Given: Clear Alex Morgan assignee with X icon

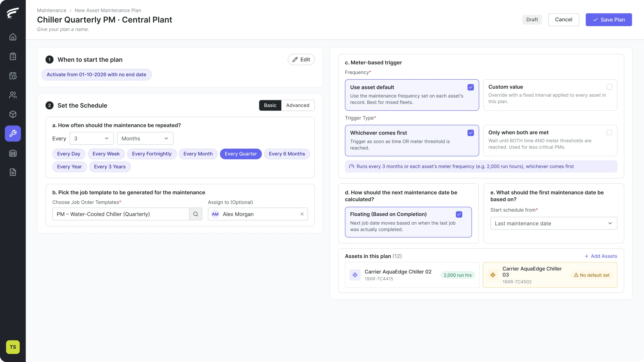Looking at the screenshot, I should 302,214.
